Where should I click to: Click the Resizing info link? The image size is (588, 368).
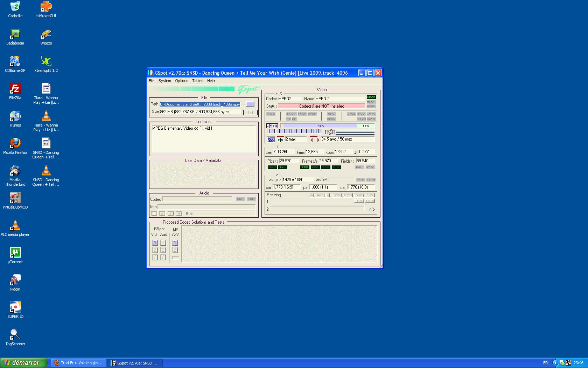371,209
